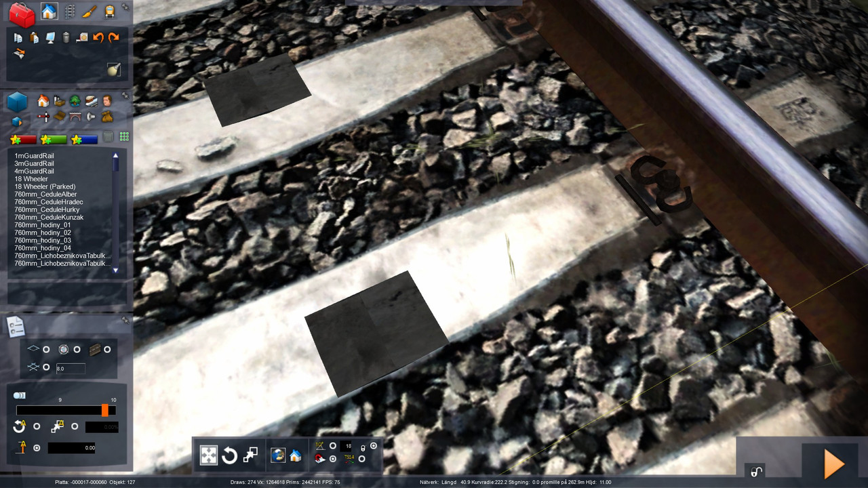Click asset list scroll down arrow

(115, 270)
